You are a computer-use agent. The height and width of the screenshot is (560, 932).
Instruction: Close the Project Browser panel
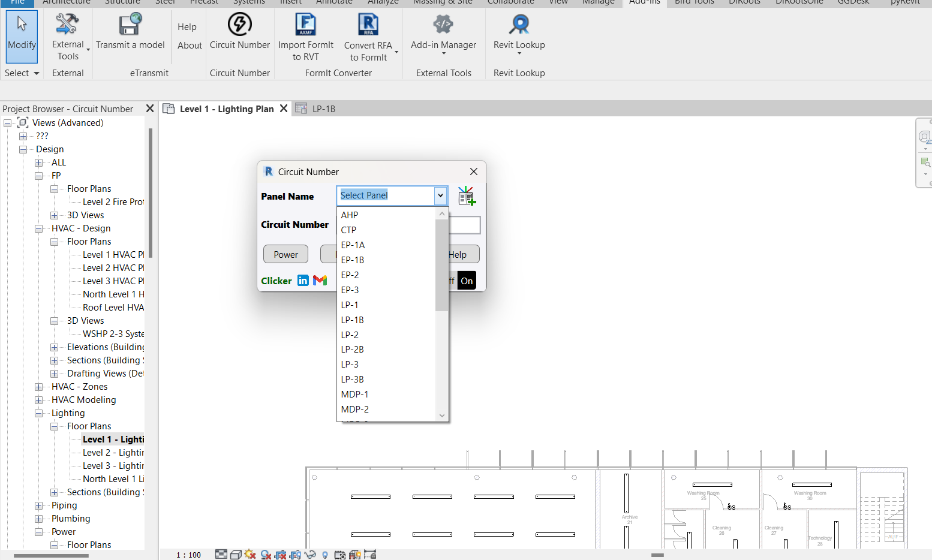coord(150,109)
